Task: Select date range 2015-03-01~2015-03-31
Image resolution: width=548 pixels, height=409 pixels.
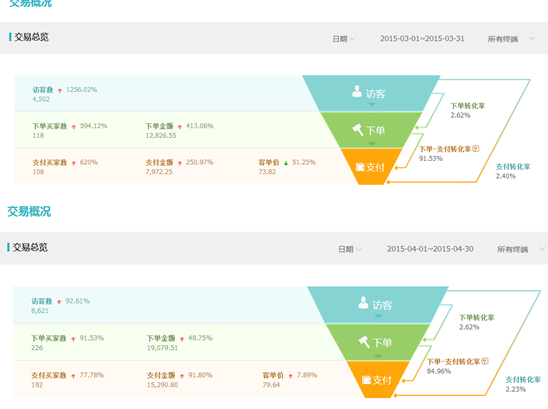Action: [422, 38]
